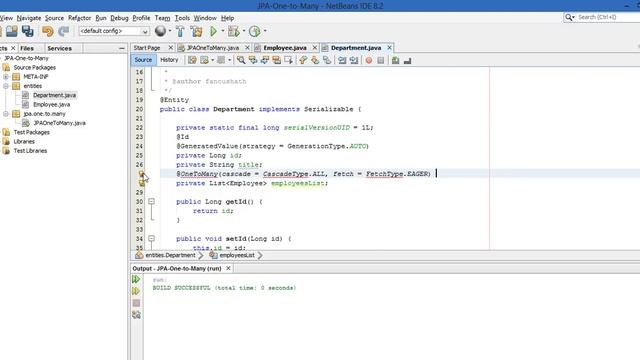640x360 pixels.
Task: Click the Find Previous Occurrence icon
Action: pos(253,60)
